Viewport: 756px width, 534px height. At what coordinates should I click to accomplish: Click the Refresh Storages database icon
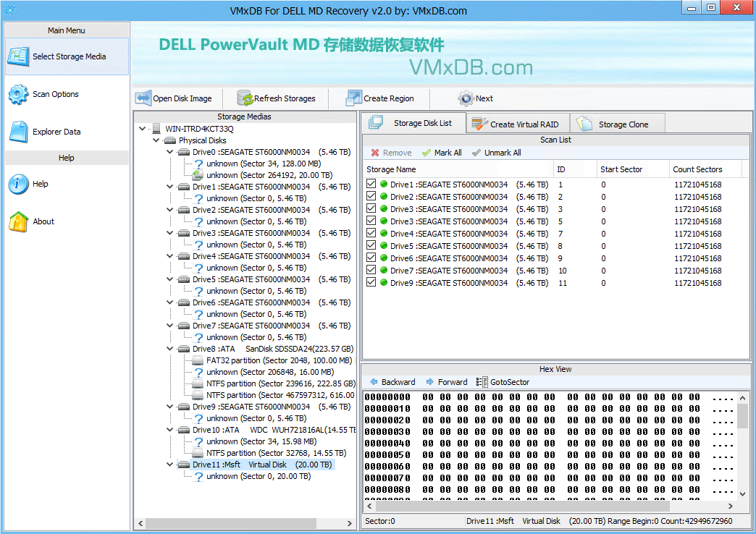tap(245, 98)
